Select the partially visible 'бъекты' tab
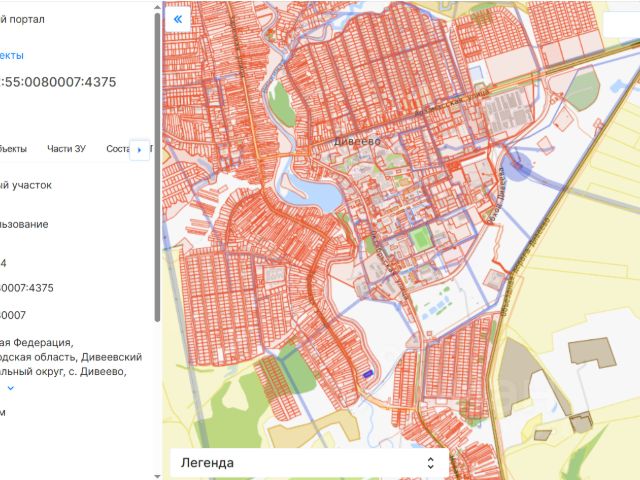Screen dimensions: 640x480 click(13, 149)
